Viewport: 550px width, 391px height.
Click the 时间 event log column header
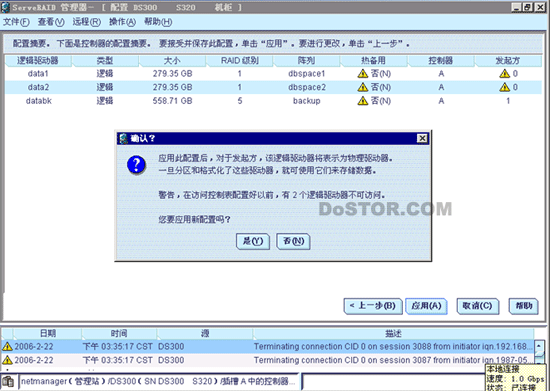(119, 333)
